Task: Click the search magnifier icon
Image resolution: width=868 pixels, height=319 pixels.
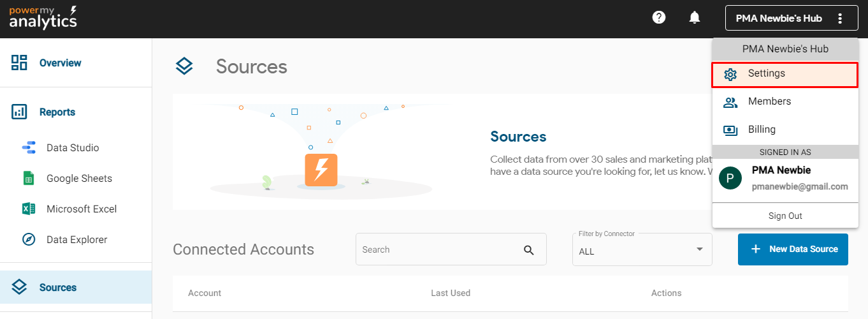Action: (528, 250)
